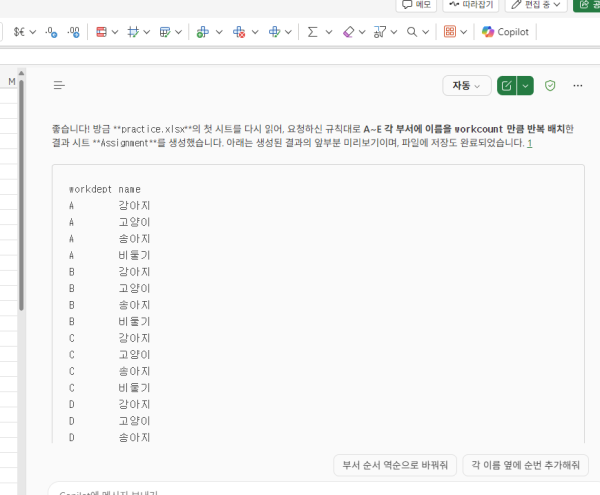Viewport: 600px width, 495px height.
Task: Open the 자동 mode dropdown
Action: 466,86
